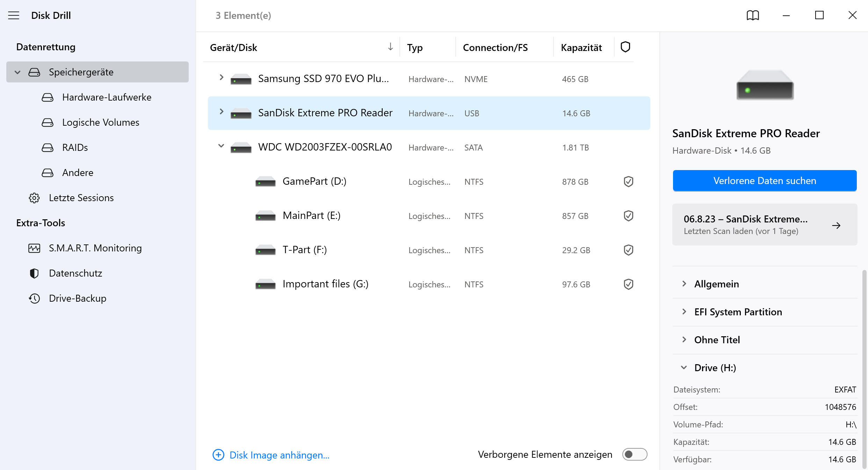This screenshot has width=868, height=470.
Task: Expand the Ohne Titel section
Action: click(684, 339)
